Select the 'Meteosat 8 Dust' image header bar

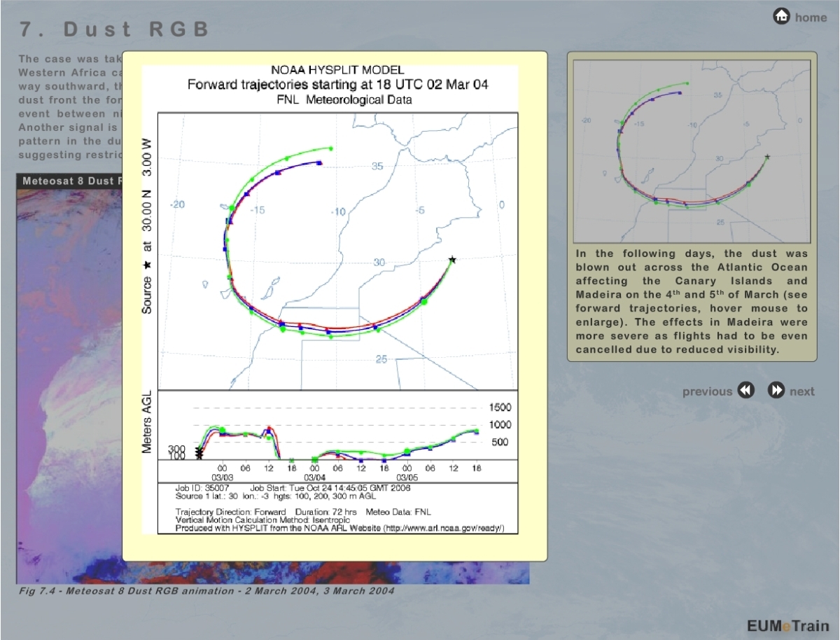point(70,181)
